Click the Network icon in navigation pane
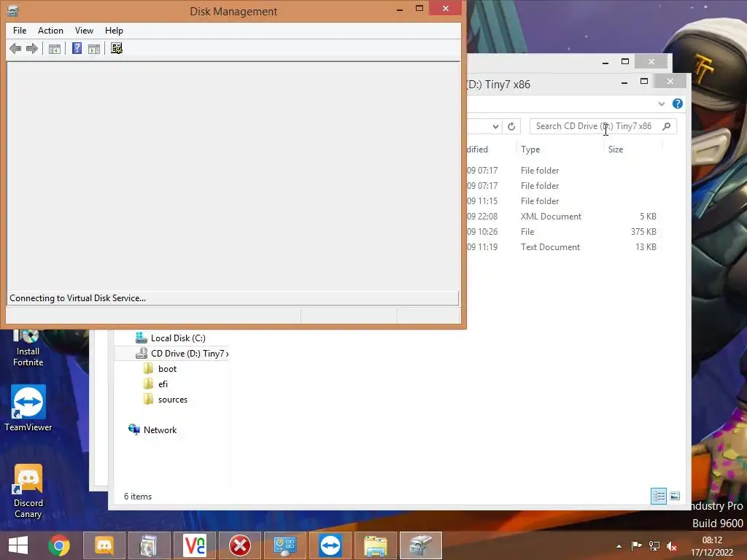The width and height of the screenshot is (747, 560). [134, 429]
